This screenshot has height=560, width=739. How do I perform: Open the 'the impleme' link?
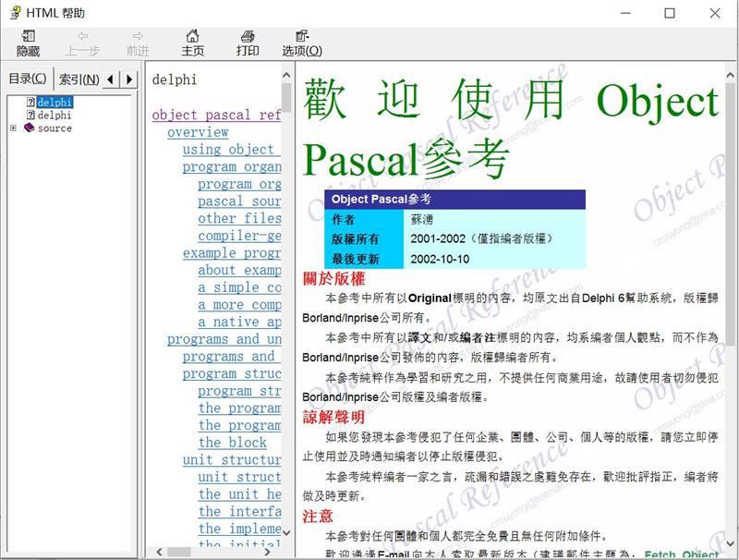[x=239, y=529]
